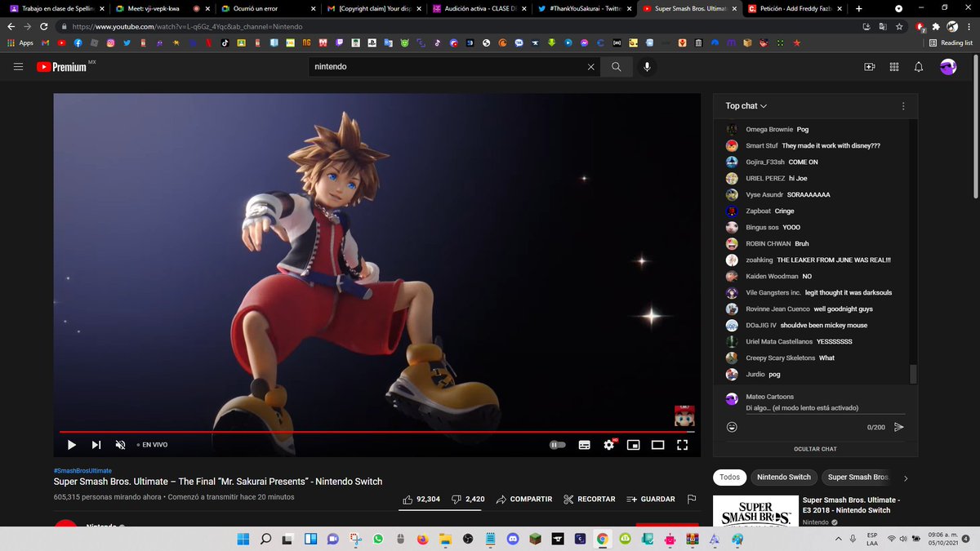Send the chat message arrow
980x551 pixels.
pyautogui.click(x=899, y=427)
